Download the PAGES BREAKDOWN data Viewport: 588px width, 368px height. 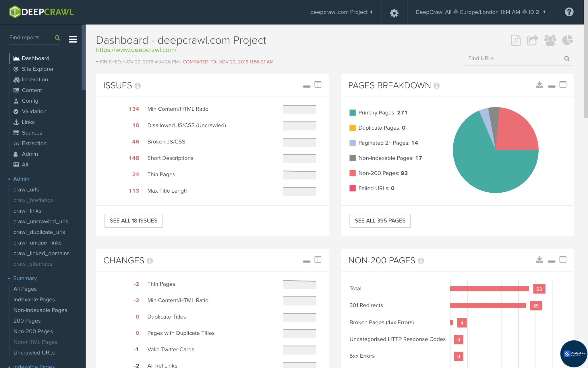(539, 85)
